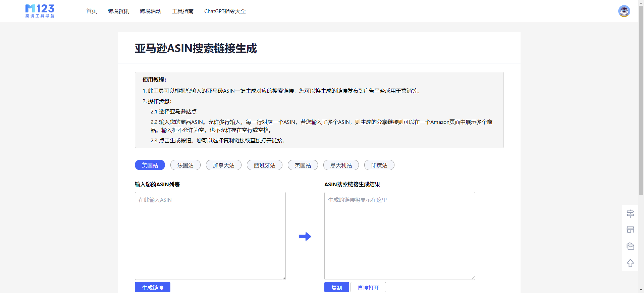644x293 pixels.
Task: Click the 亚马逊ASIN搜索链接生成 page heading
Action: [196, 48]
